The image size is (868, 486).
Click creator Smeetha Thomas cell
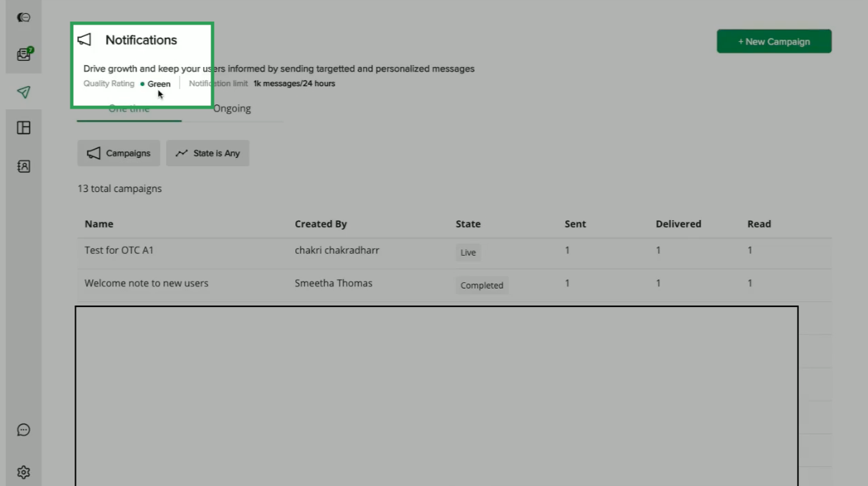[334, 283]
